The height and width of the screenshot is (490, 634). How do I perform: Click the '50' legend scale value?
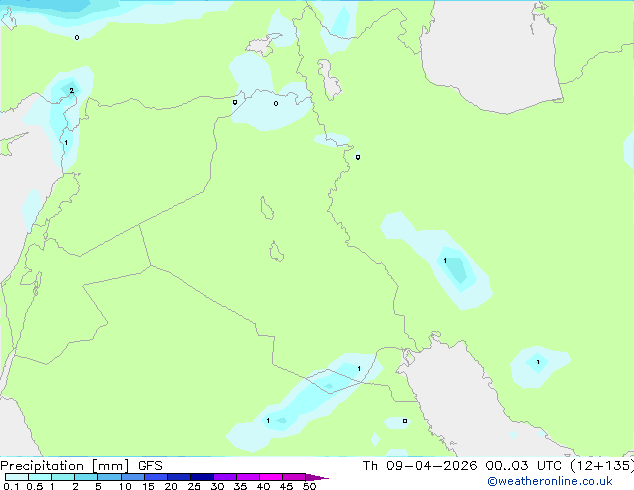point(309,486)
